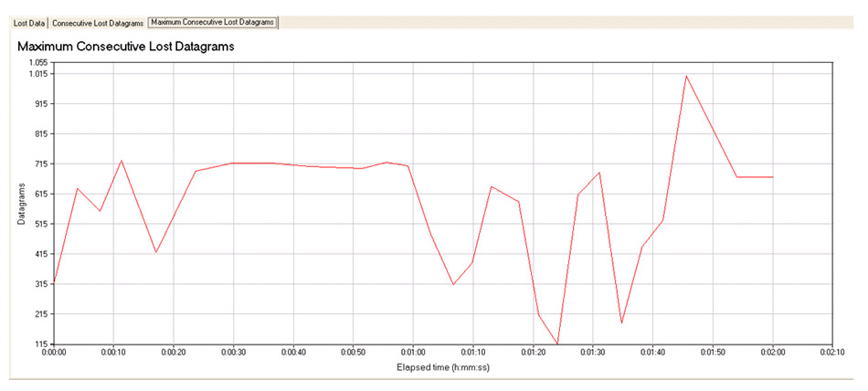Open the Consecutive Lost Datagrams tab
Viewport: 868px width, 391px height.
tap(98, 23)
